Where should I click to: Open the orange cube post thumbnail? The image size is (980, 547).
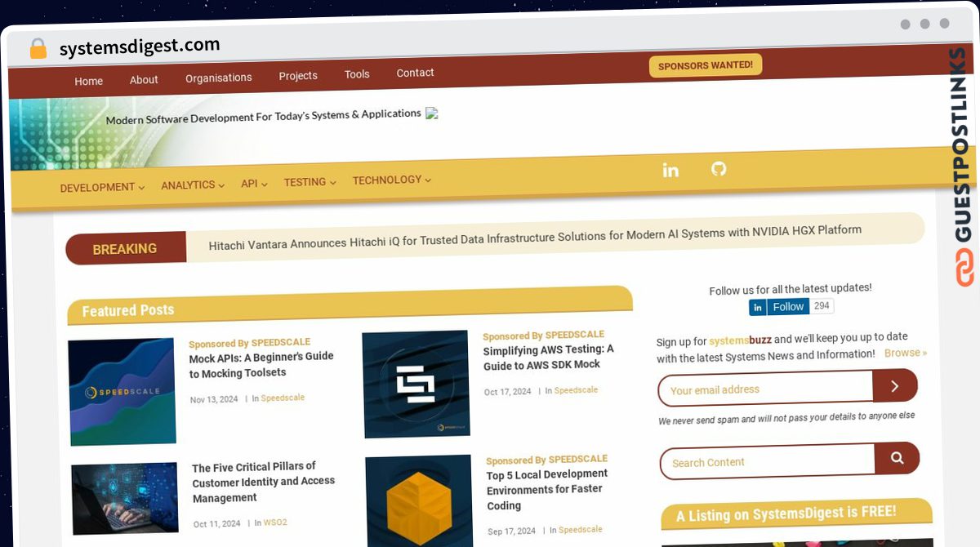tap(420, 501)
